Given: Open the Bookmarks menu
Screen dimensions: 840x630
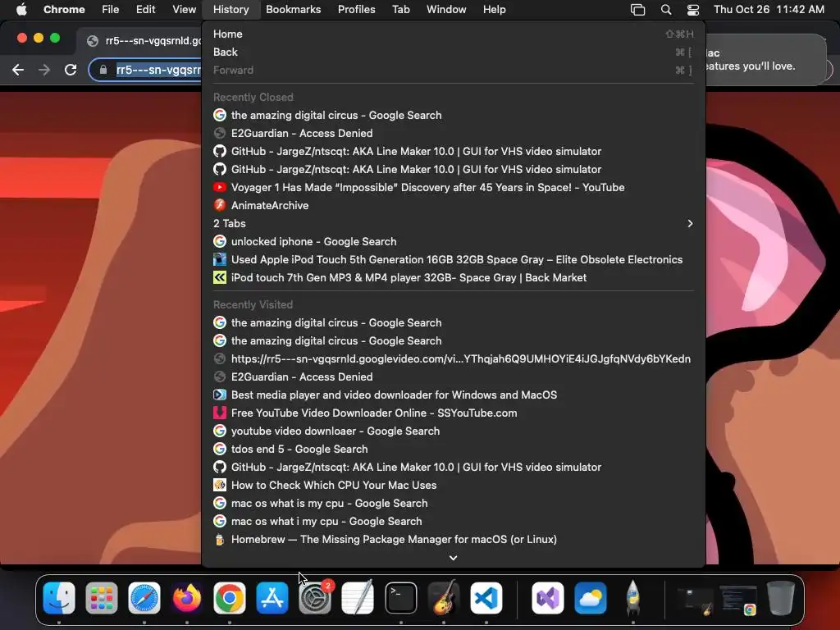Looking at the screenshot, I should coord(293,9).
